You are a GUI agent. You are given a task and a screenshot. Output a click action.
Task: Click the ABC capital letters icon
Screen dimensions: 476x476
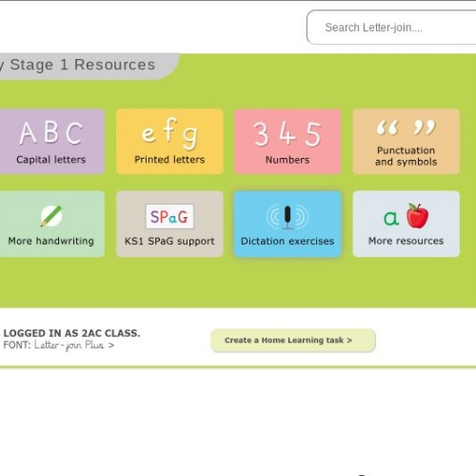[51, 133]
